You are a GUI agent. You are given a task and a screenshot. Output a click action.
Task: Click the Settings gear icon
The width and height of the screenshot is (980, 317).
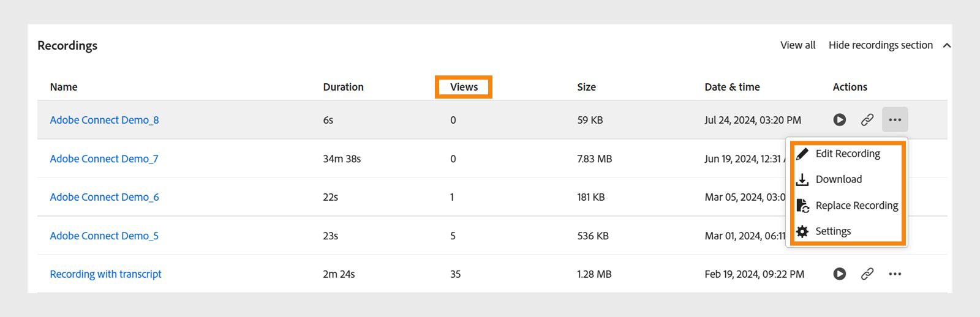pos(802,231)
